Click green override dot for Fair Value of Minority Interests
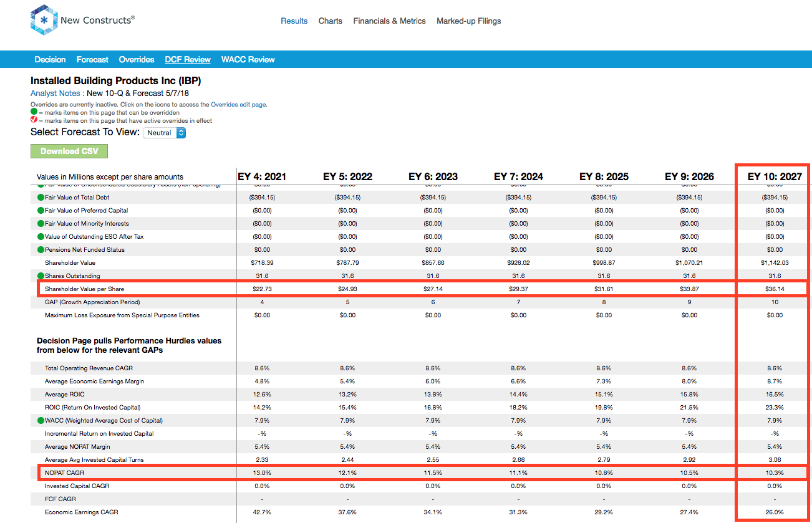Viewport: 812px width, 523px height. (41, 223)
